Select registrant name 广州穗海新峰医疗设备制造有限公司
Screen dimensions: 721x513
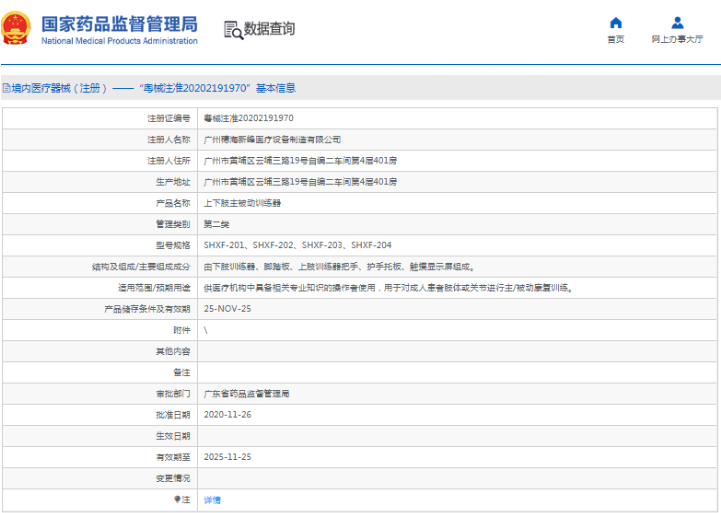tap(272, 139)
